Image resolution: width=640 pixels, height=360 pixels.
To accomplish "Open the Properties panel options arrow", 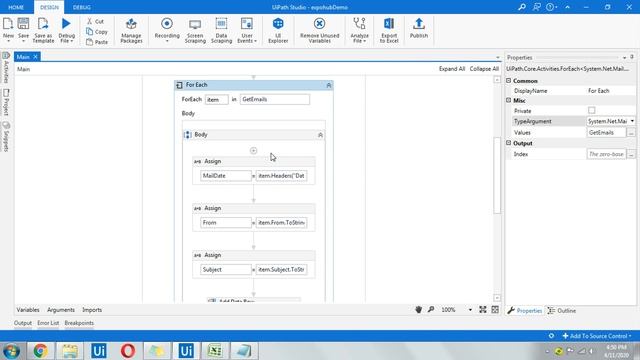I will pos(624,58).
